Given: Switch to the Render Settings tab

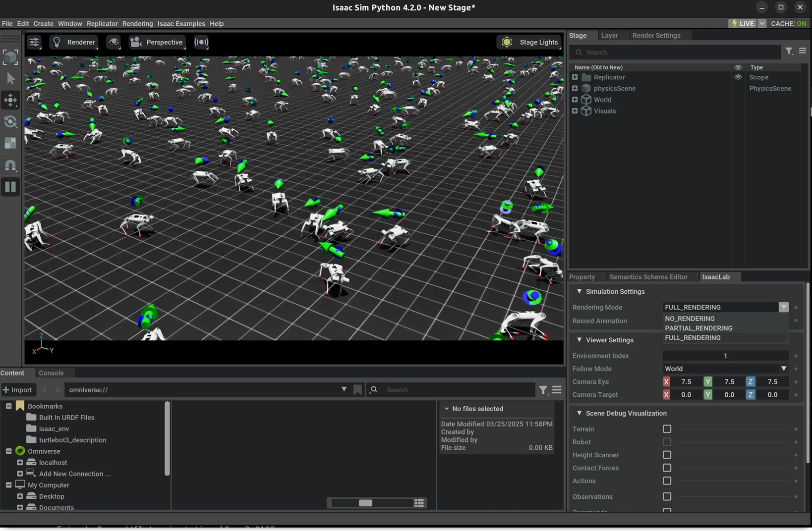Looking at the screenshot, I should pos(656,36).
